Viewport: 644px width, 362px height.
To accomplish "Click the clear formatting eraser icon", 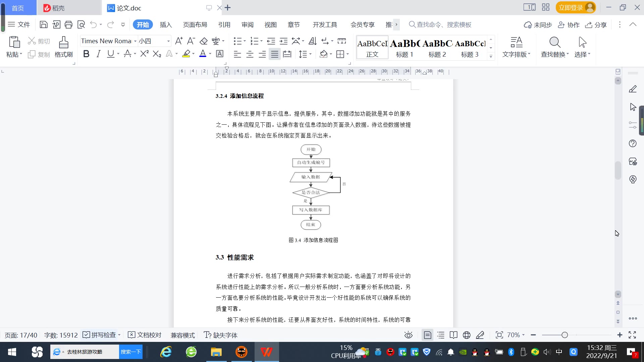I will coord(204,41).
